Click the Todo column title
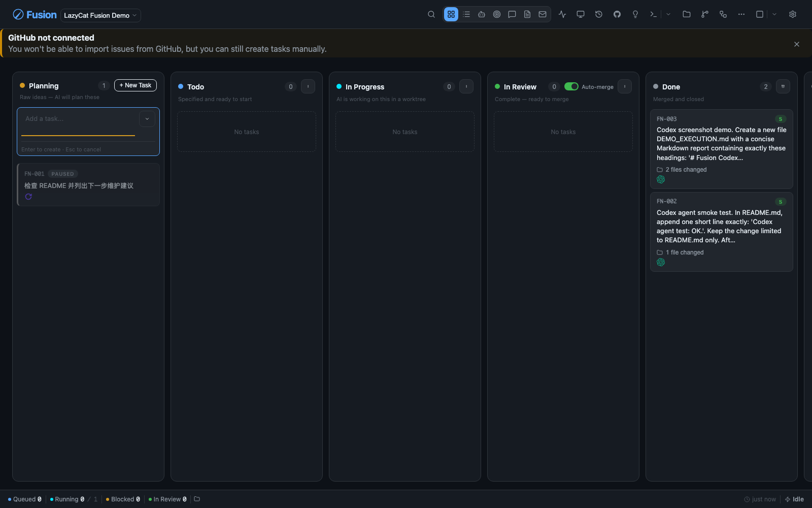Screen dimensions: 812x508 (195, 87)
